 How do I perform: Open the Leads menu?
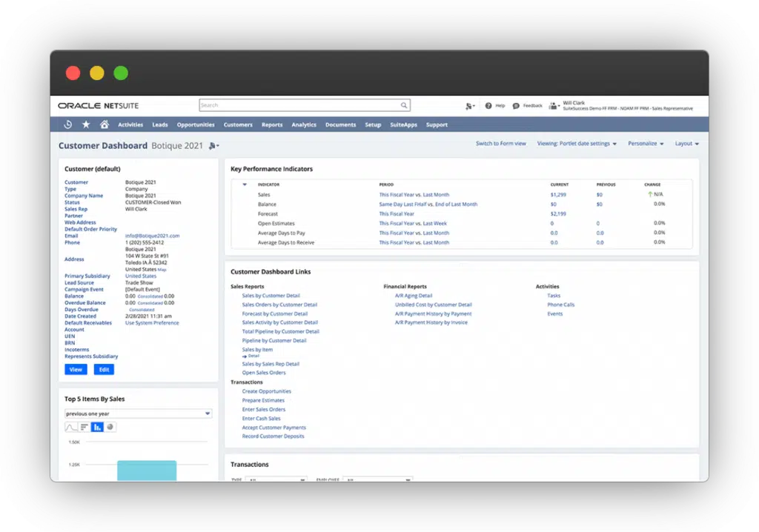click(160, 125)
